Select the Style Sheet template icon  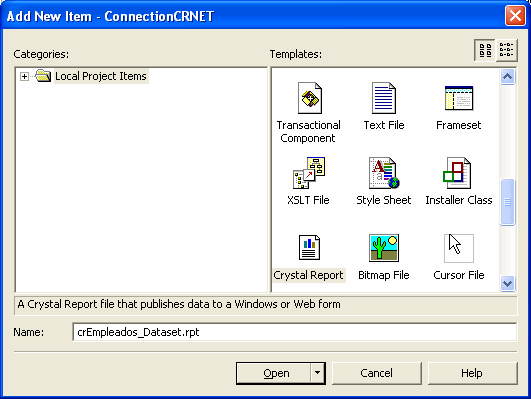click(384, 173)
